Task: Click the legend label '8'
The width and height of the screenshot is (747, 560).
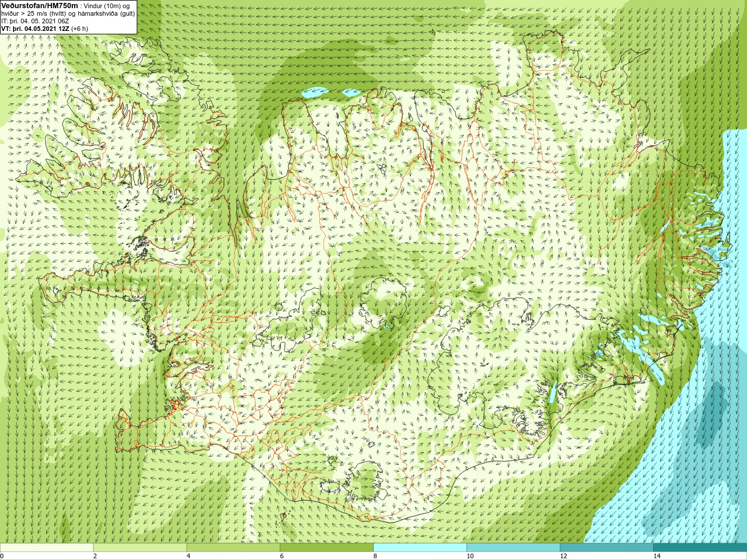Action: pyautogui.click(x=375, y=556)
